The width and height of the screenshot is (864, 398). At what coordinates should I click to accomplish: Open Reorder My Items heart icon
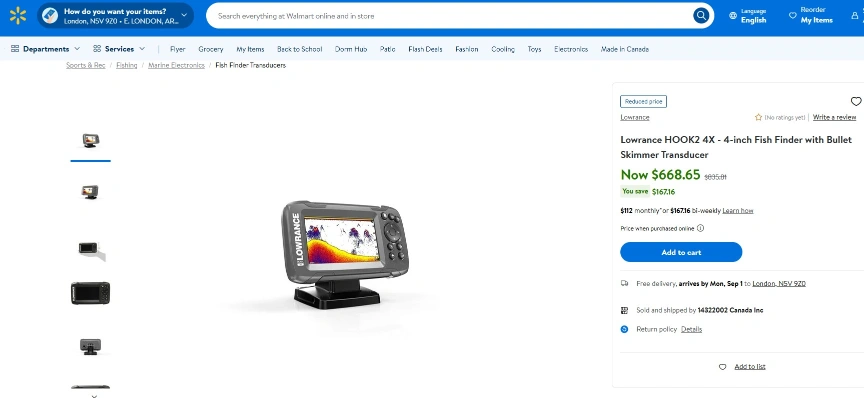point(792,16)
